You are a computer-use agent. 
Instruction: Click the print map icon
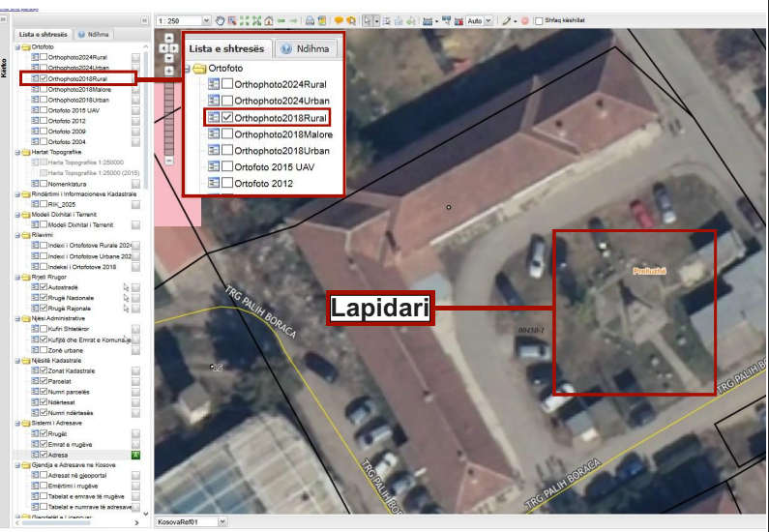(x=310, y=19)
